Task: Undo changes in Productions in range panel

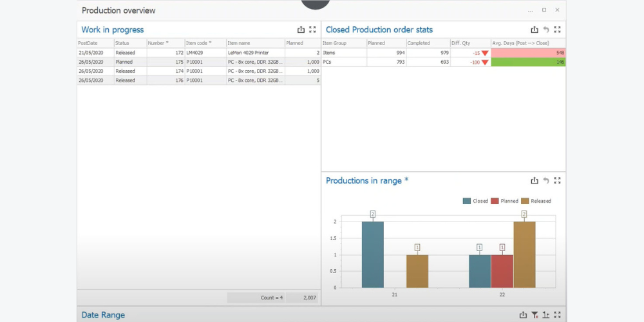Action: pyautogui.click(x=546, y=180)
